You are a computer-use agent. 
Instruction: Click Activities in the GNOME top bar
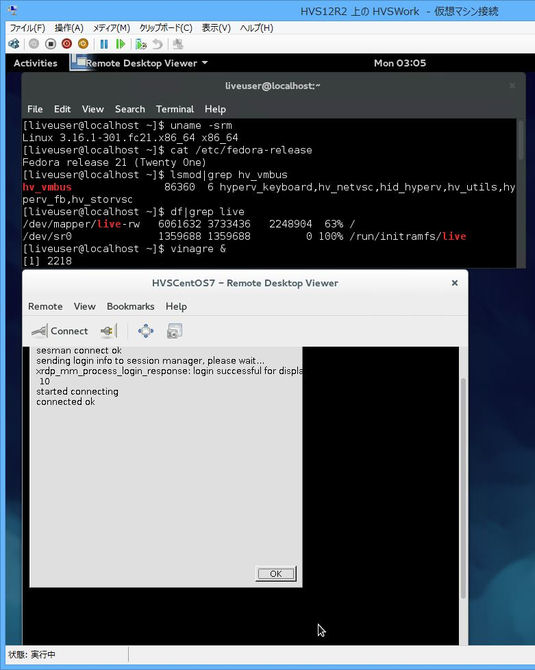coord(35,63)
